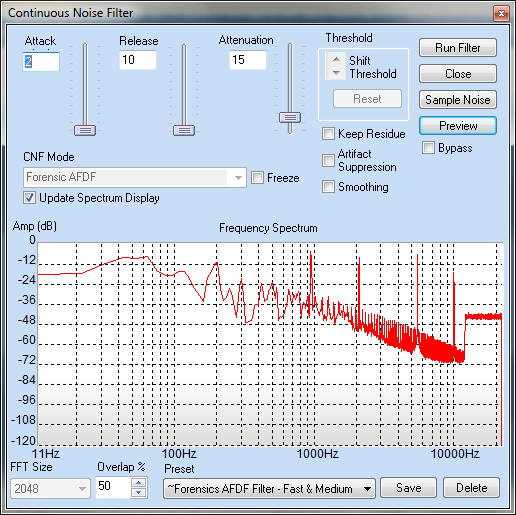
Task: Start Preview of the filter
Action: pos(458,126)
